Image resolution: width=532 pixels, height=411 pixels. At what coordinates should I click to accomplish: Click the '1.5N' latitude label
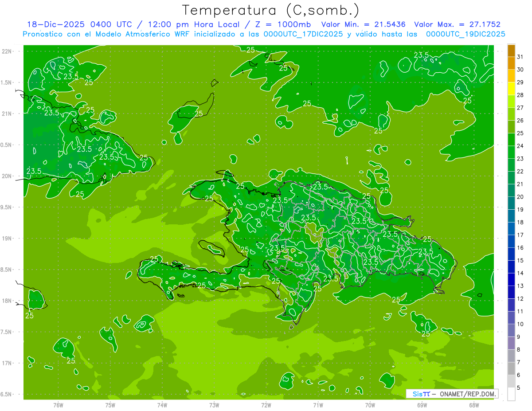point(6,82)
